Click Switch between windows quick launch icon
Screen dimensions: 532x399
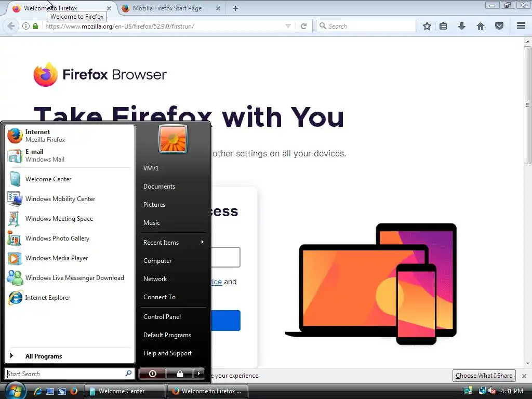click(x=62, y=391)
